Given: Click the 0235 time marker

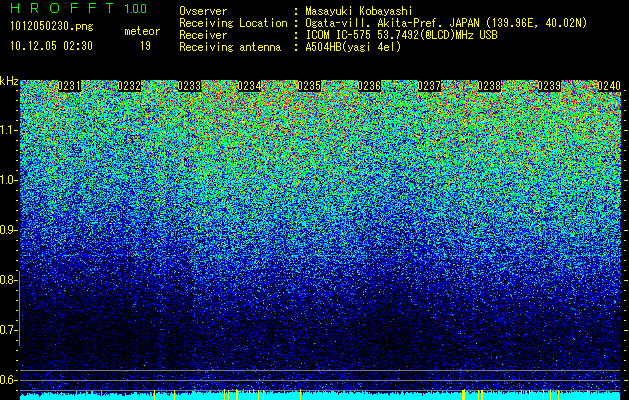Looking at the screenshot, I should (x=309, y=86).
